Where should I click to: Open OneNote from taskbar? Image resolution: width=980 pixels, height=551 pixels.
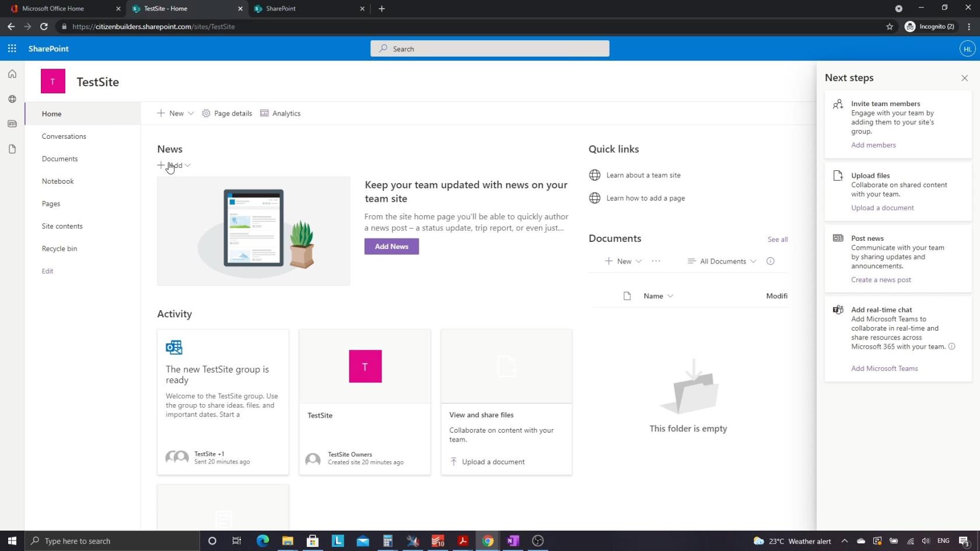[x=513, y=541]
